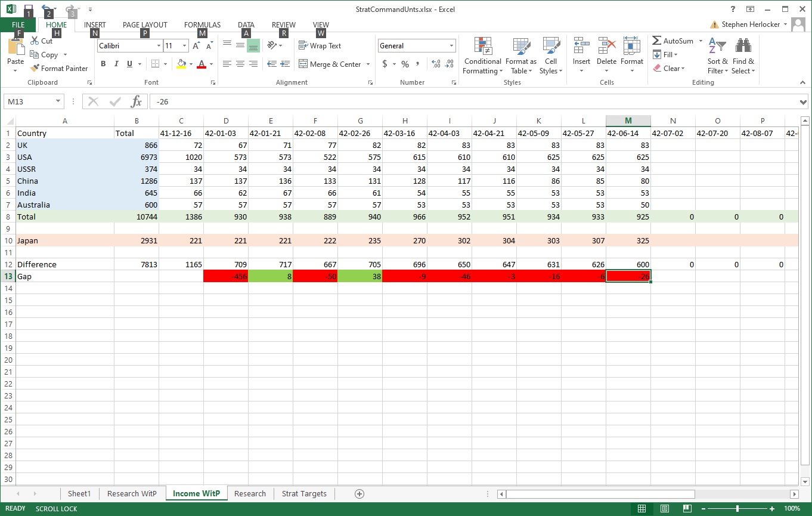Screen dimensions: 812x516
Task: Switch to Page Layout view in status bar
Action: coord(664,509)
